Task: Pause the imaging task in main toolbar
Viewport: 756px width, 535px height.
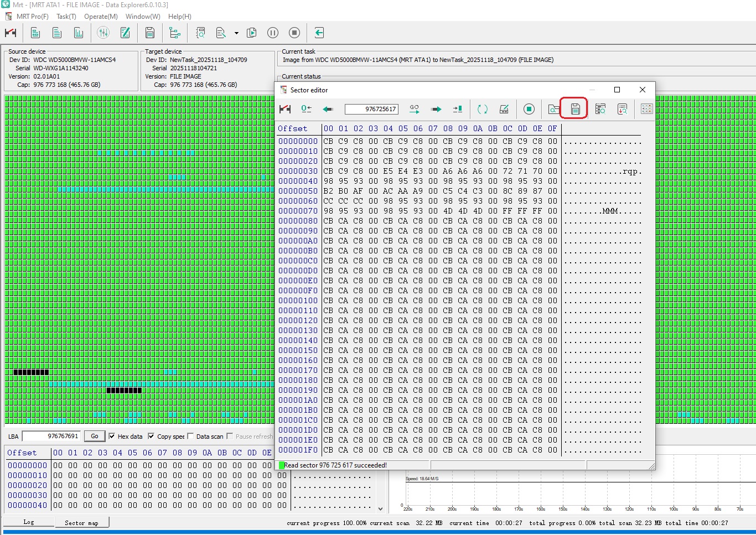Action: (x=273, y=33)
